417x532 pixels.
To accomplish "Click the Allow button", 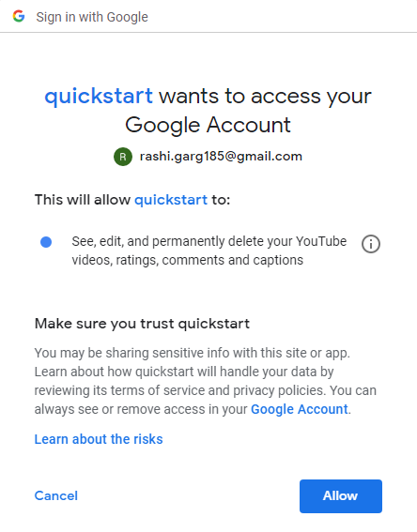I will point(341,495).
